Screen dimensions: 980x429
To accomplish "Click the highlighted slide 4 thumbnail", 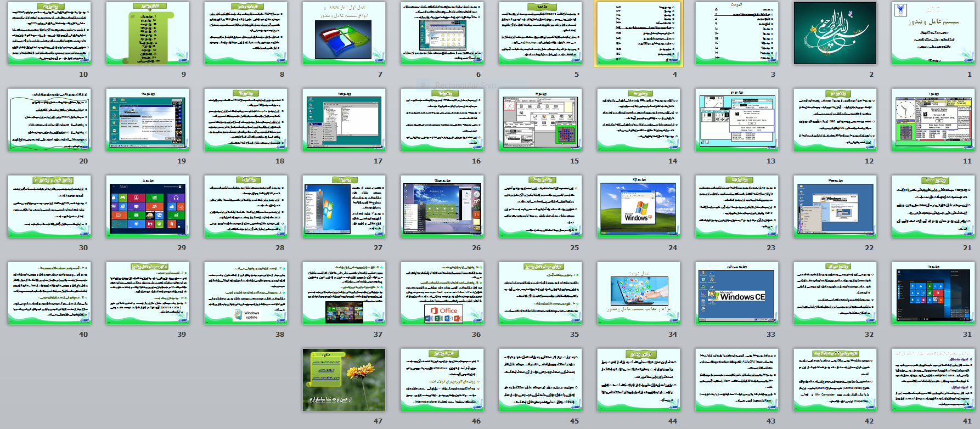I will click(x=638, y=33).
